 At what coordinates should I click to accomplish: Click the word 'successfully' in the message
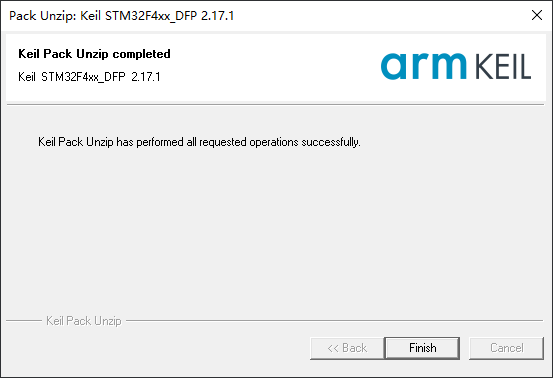click(x=330, y=142)
